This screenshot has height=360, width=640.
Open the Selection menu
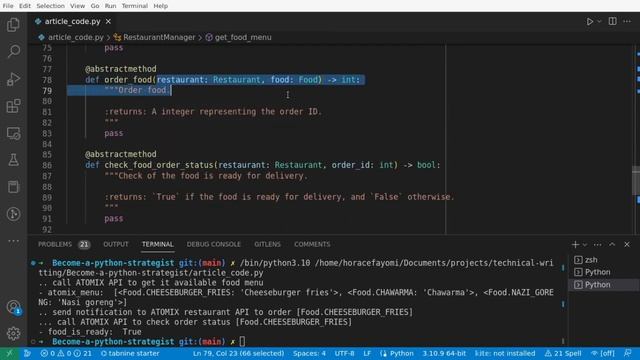pyautogui.click(x=50, y=6)
